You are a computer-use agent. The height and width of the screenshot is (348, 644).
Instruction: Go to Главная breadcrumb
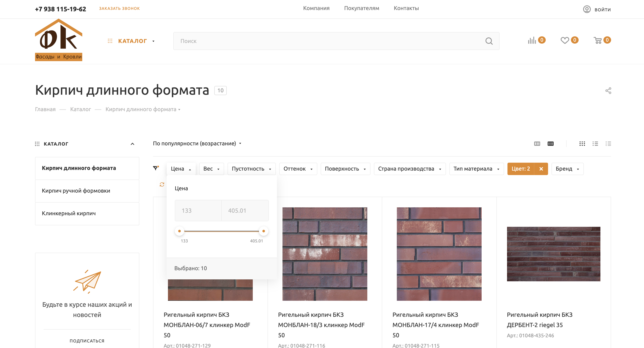click(45, 109)
